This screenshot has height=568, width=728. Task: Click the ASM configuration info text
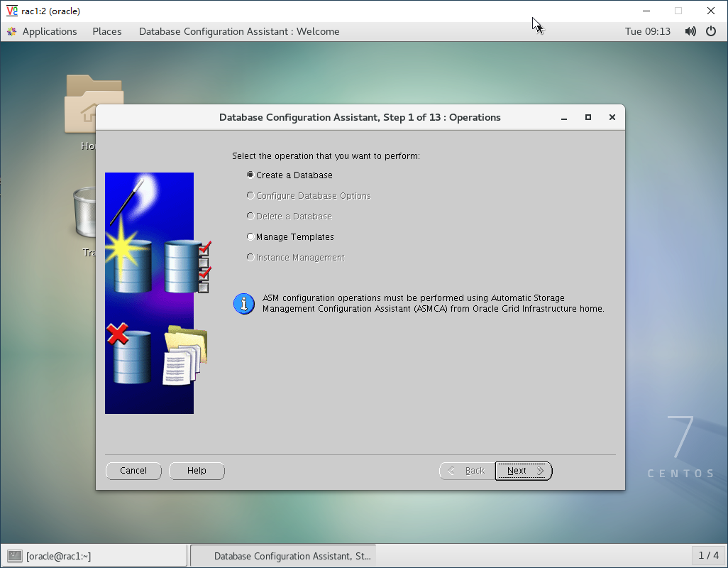[x=433, y=303]
